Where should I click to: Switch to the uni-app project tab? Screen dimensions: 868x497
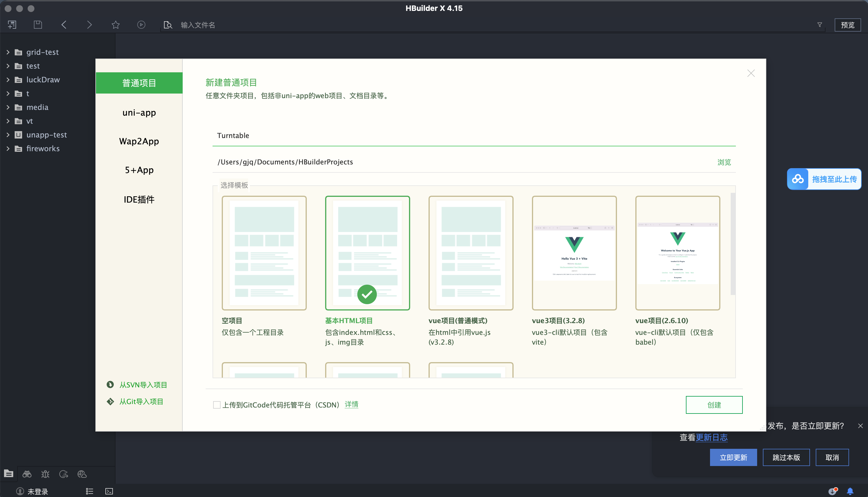(x=139, y=113)
